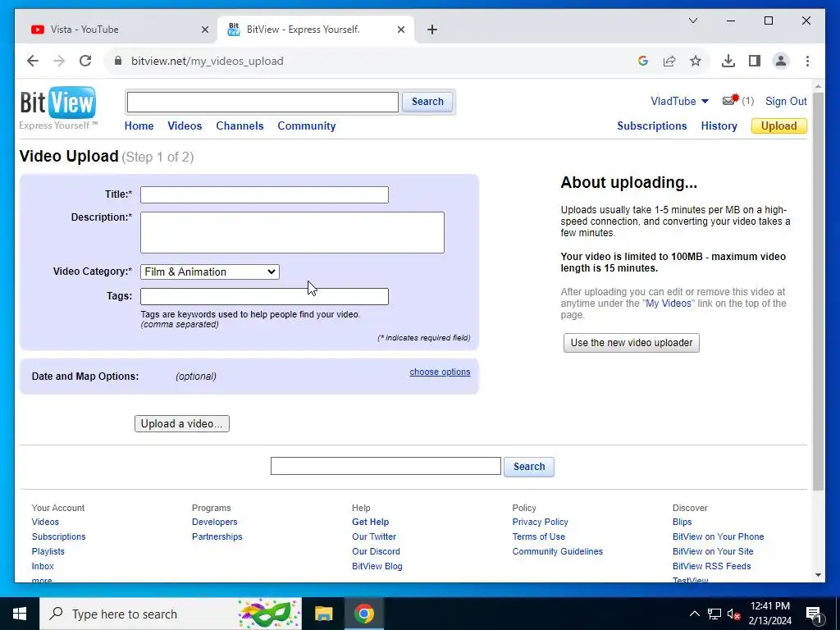Click the Chrome taskbar icon
This screenshot has width=840, height=630.
tap(363, 614)
